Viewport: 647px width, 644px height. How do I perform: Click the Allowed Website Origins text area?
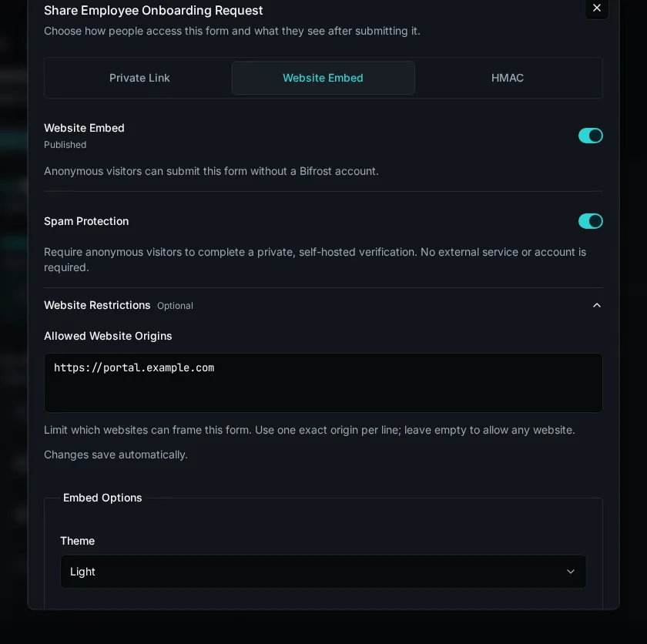323,383
